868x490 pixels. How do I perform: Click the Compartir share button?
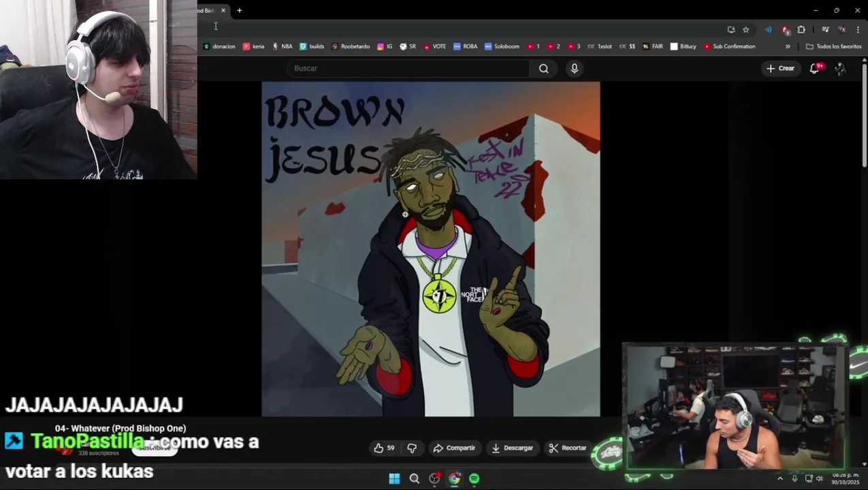click(454, 448)
